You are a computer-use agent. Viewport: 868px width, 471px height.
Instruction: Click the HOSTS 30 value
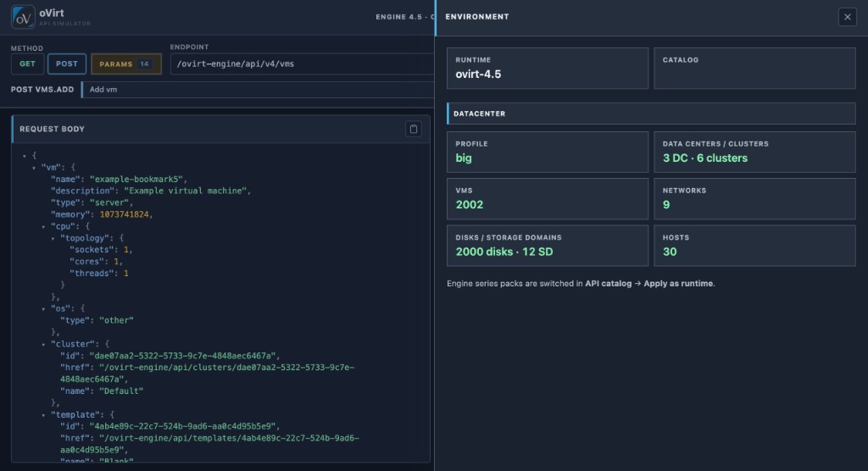pyautogui.click(x=670, y=252)
